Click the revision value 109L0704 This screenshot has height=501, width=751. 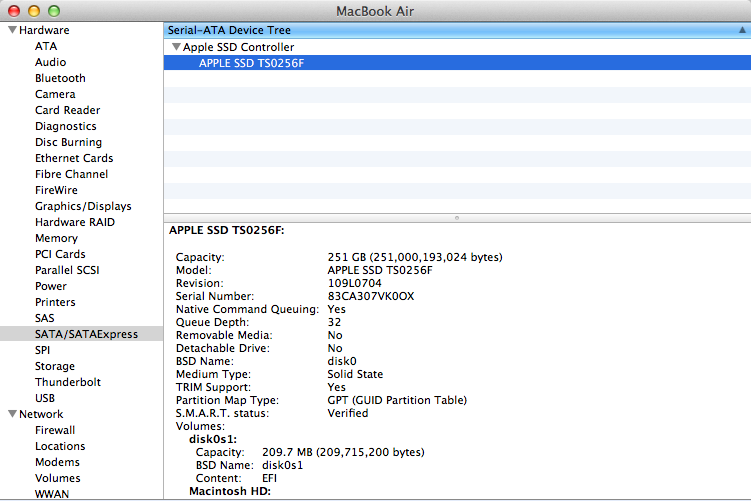[x=354, y=283]
